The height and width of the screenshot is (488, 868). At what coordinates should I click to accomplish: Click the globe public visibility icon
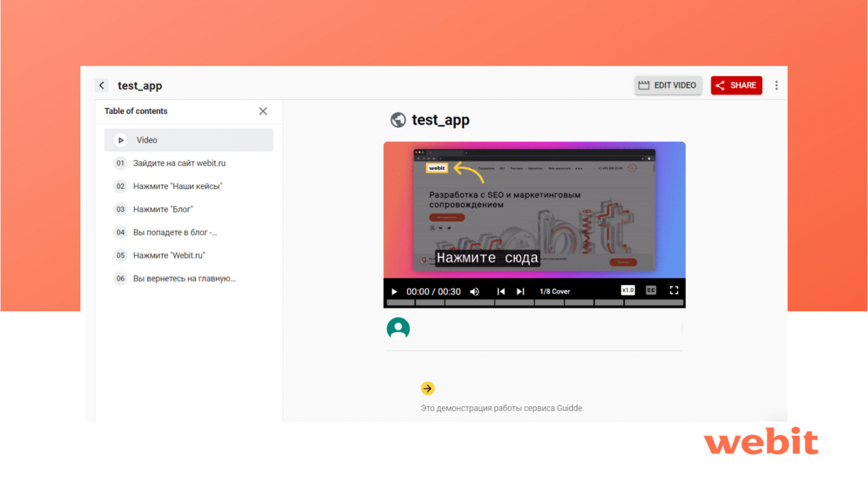click(x=398, y=120)
